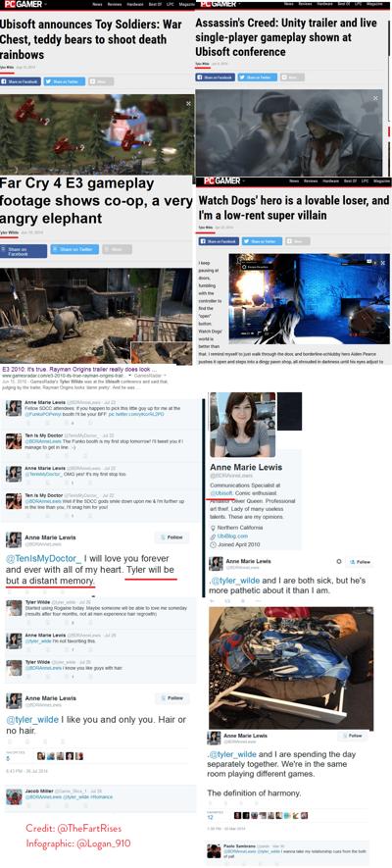The image size is (392, 868).
Task: Click Jacob Miller's avatar icon
Action: click(x=14, y=796)
